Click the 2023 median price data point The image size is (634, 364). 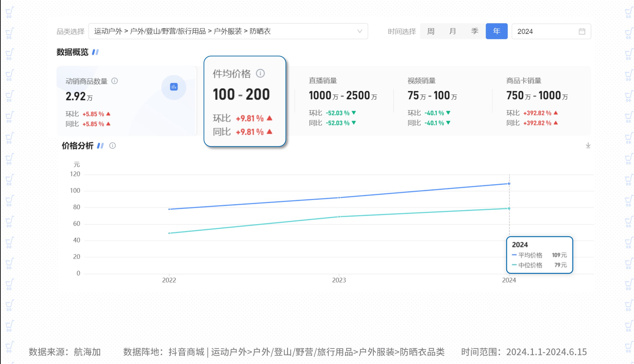[x=339, y=217]
